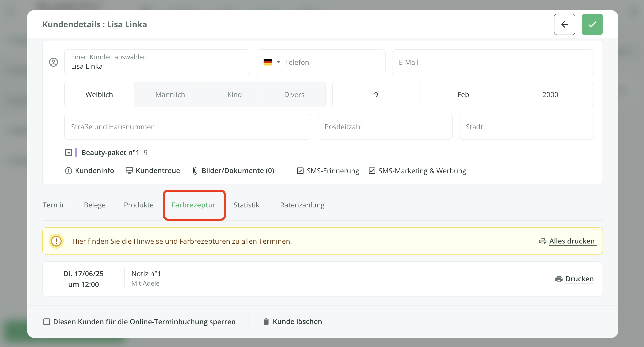Click the Kundeninfo info icon

pos(68,171)
